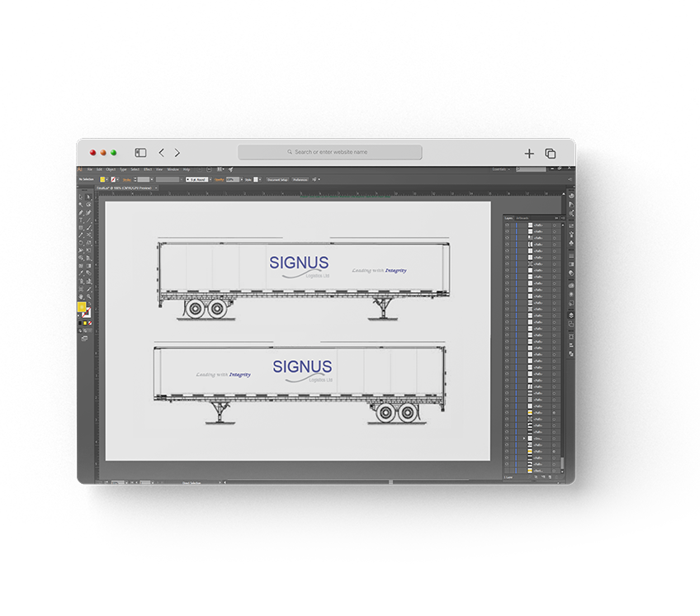Click the toolbox yellow Fill swatch
The image size is (700, 616).
[82, 306]
